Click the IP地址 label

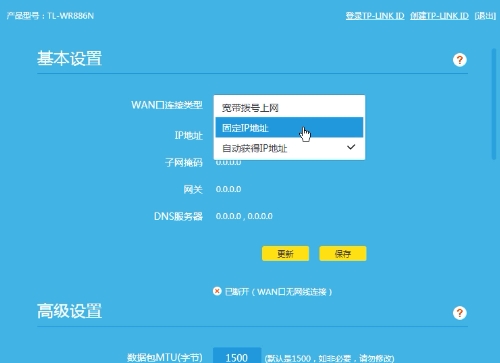click(x=189, y=135)
